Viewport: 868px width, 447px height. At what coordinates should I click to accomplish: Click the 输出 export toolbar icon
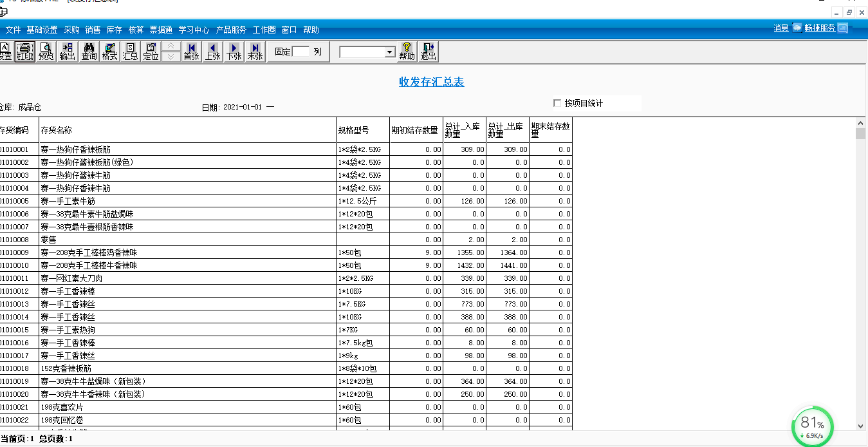(x=68, y=52)
